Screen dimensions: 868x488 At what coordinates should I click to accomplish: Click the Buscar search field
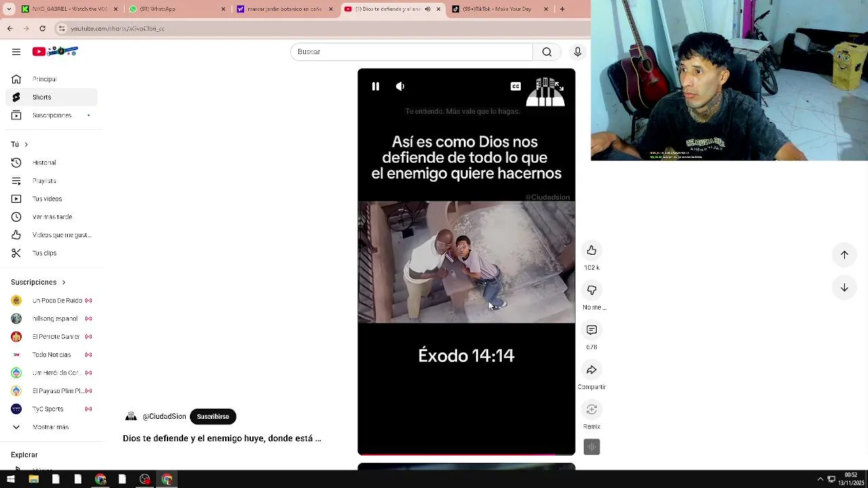(x=412, y=52)
